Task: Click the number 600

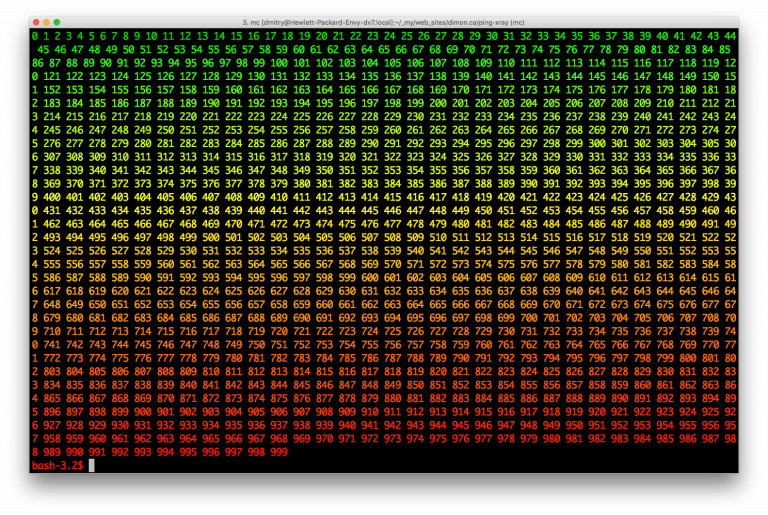Action: [x=369, y=278]
